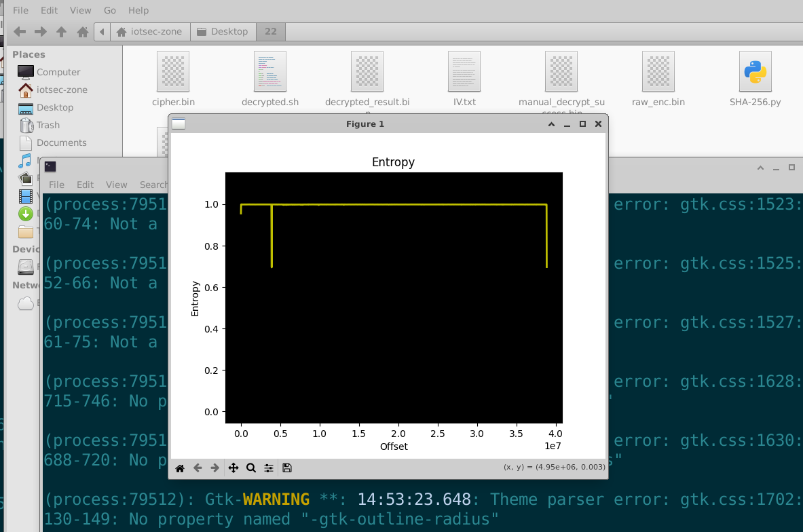Image resolution: width=803 pixels, height=532 pixels.
Task: Click the Music note sidebar icon
Action: click(x=25, y=161)
